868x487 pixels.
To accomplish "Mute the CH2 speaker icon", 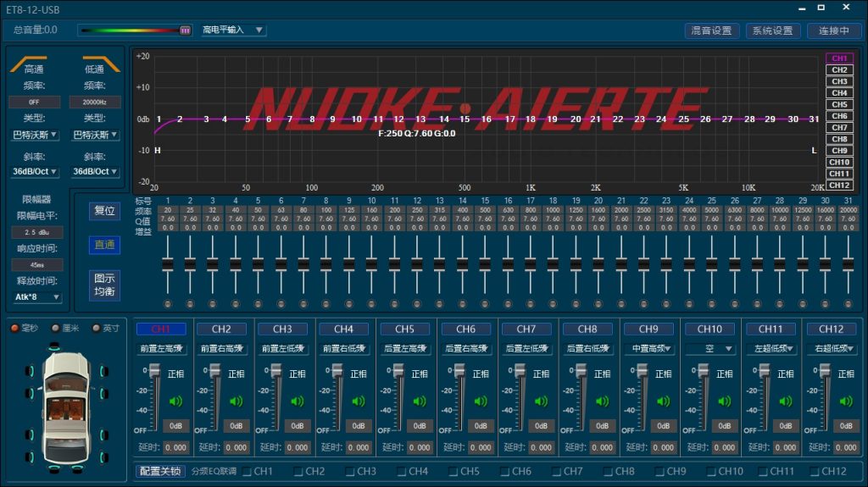I will (x=236, y=401).
